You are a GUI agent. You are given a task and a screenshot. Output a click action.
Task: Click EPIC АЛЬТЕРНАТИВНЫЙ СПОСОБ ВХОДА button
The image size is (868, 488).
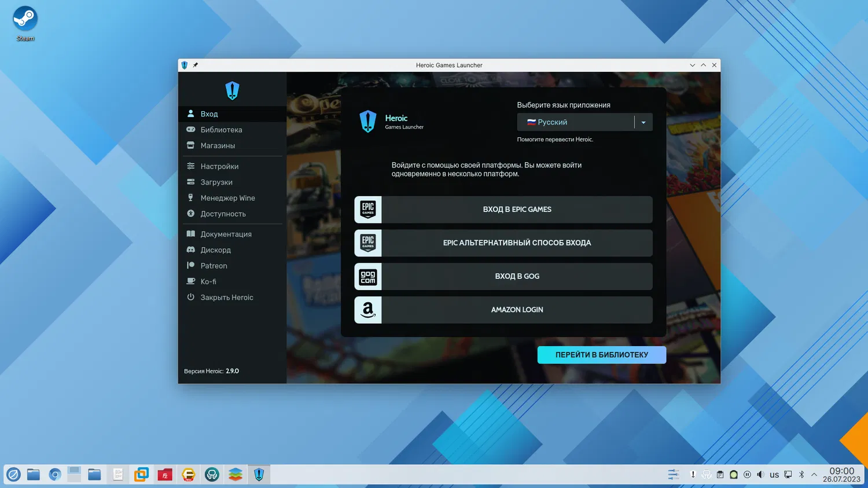(x=503, y=243)
